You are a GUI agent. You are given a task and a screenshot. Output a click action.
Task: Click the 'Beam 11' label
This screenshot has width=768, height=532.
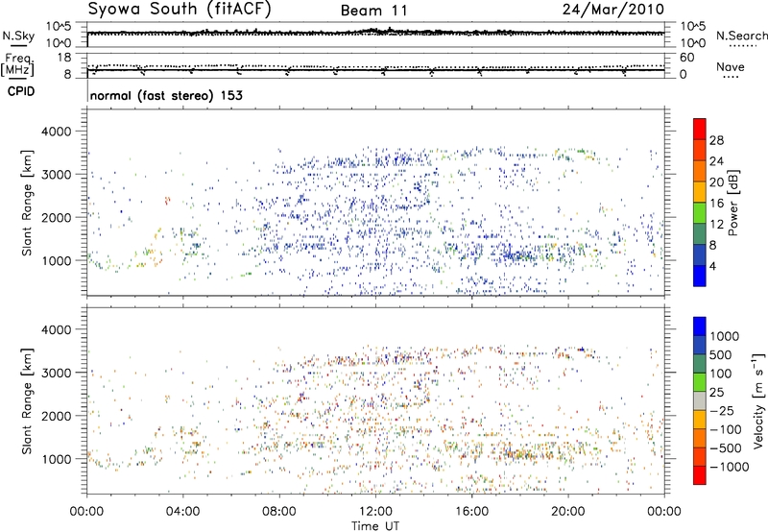click(373, 11)
